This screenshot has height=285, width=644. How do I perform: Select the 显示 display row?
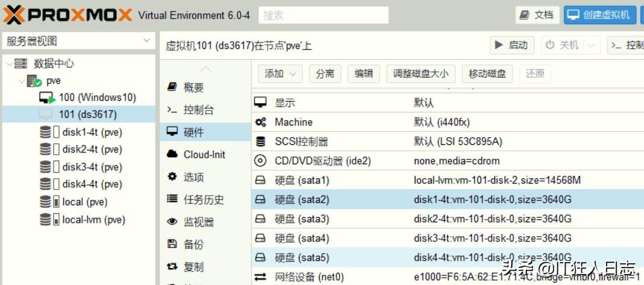coord(447,103)
